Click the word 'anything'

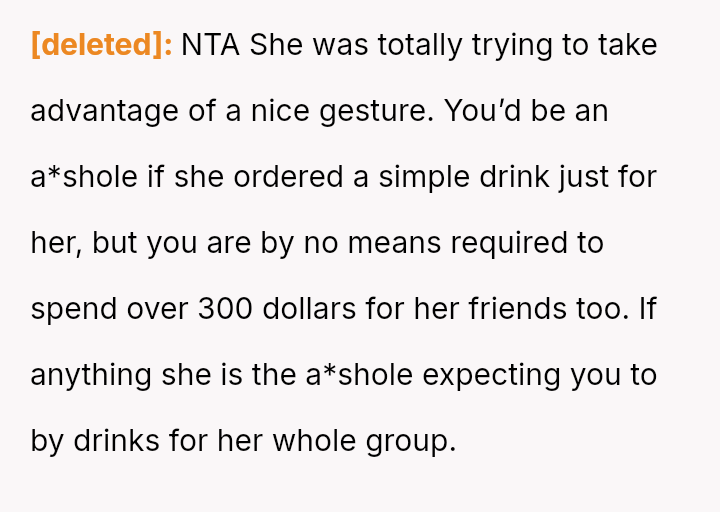(x=92, y=375)
